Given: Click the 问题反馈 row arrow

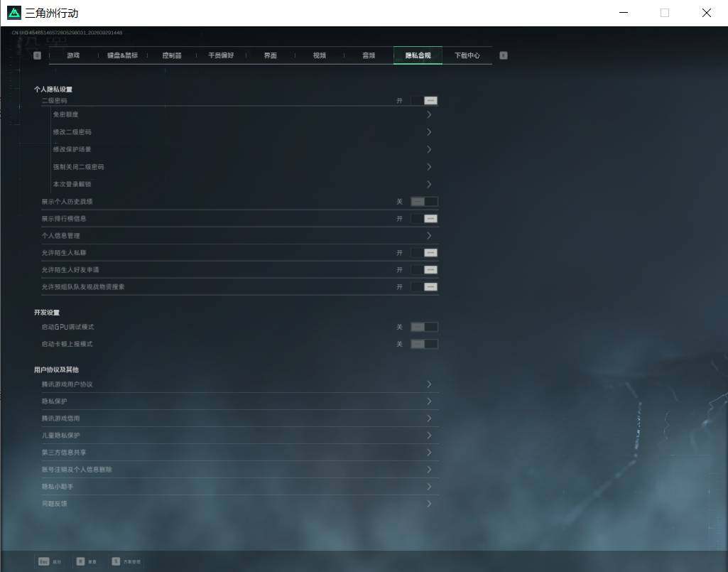Looking at the screenshot, I should click(429, 504).
